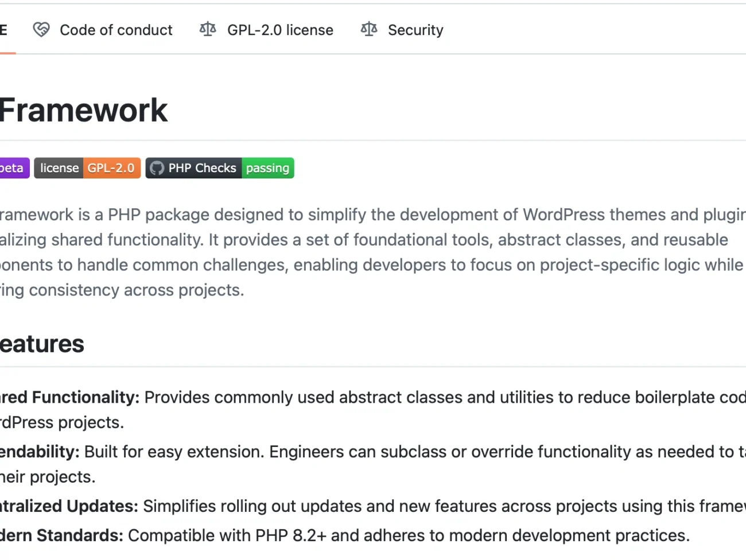Click the PHP Checks badge text

point(202,168)
